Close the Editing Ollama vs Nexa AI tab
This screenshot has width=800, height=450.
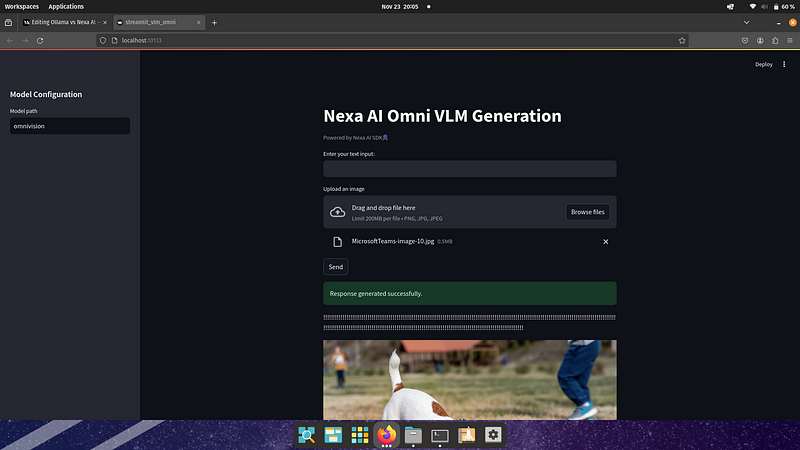(105, 22)
